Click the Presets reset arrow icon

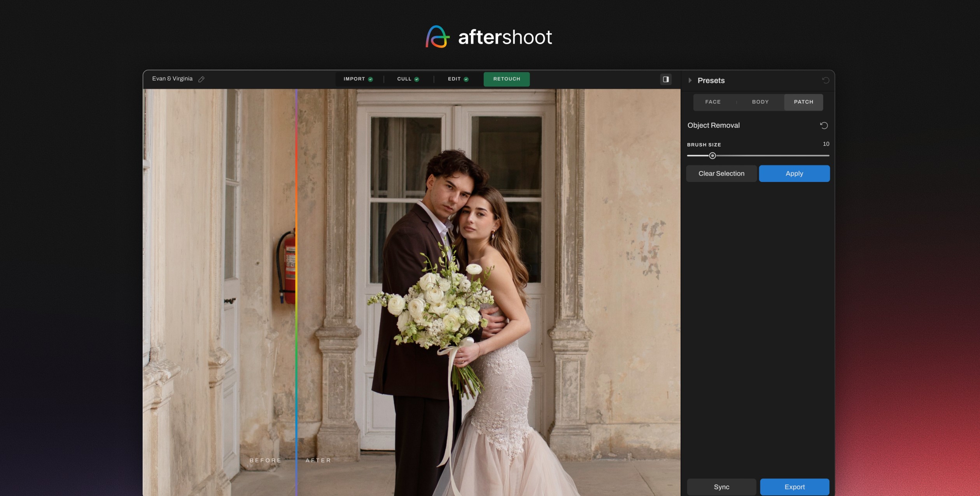pos(826,80)
